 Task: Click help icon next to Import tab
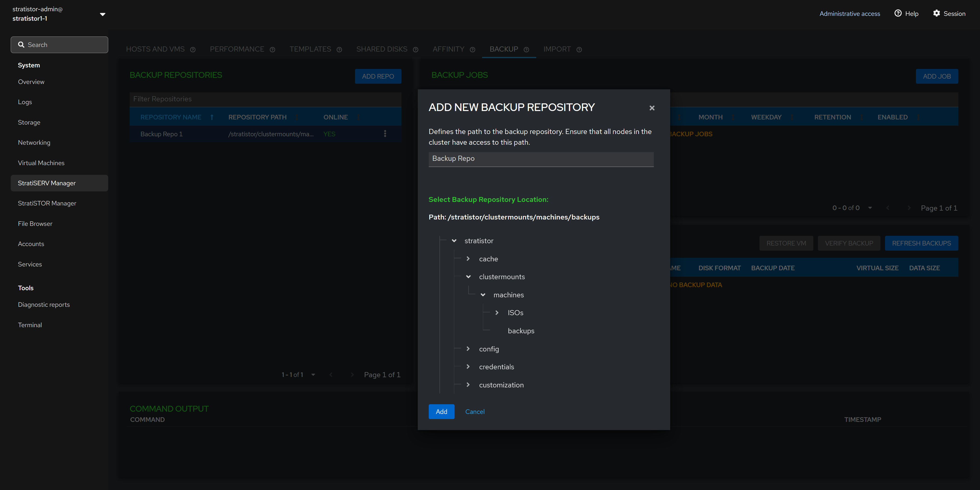tap(579, 50)
